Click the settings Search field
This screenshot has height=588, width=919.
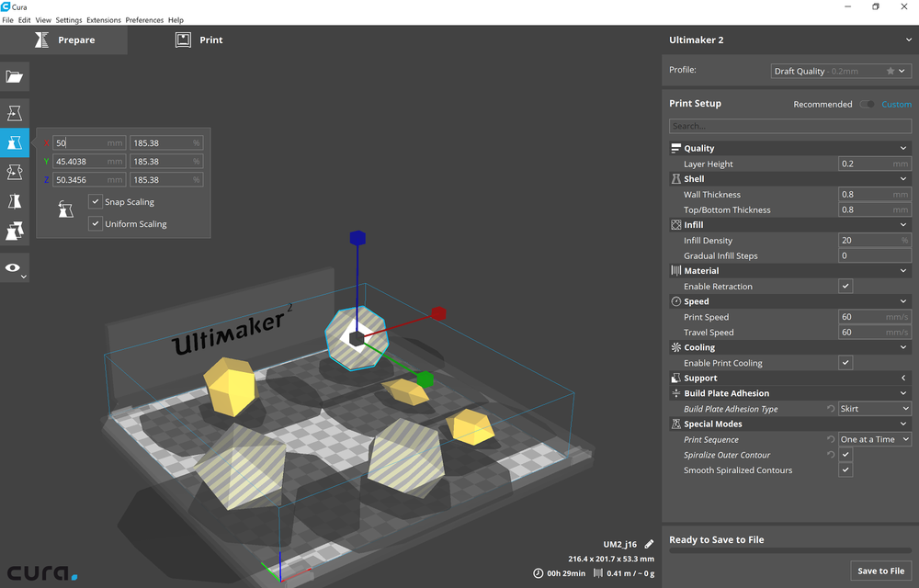[x=790, y=126]
